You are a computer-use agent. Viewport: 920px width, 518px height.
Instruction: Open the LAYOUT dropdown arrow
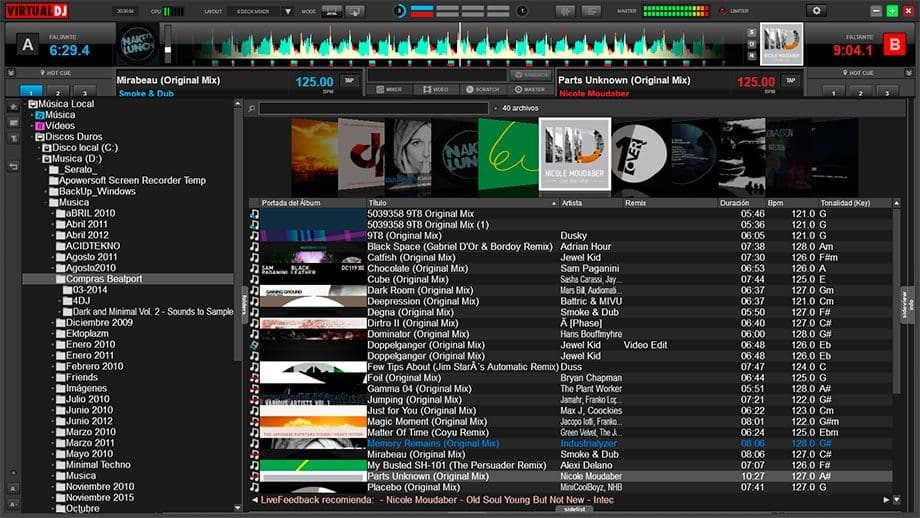tap(288, 11)
